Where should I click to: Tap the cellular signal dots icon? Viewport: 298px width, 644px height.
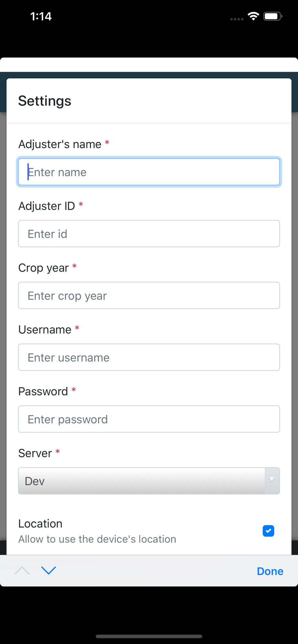237,19
